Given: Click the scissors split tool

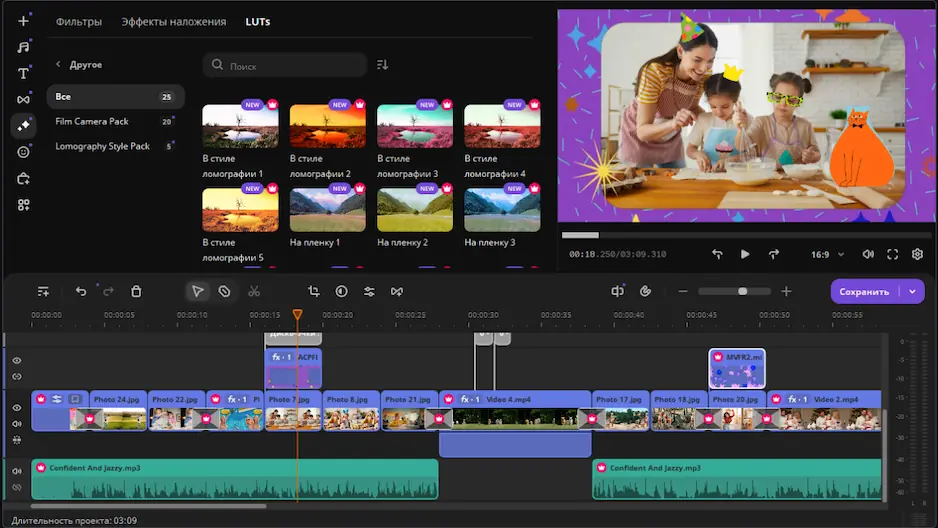Looking at the screenshot, I should (254, 291).
